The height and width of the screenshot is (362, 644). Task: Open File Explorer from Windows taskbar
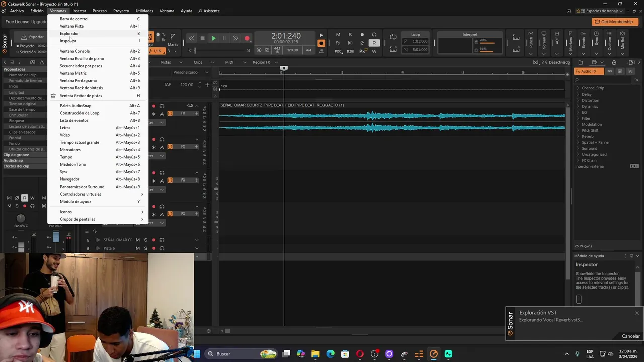pos(315,354)
